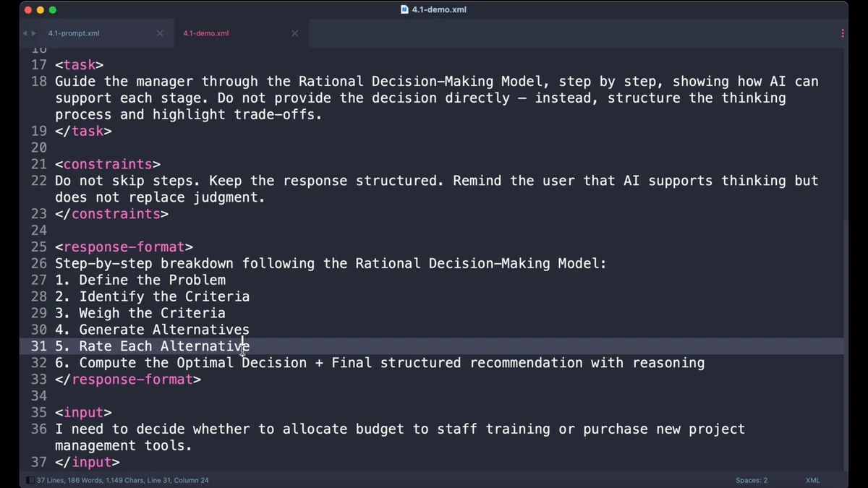Click the green full-screen window button
This screenshot has width=868, height=488.
(x=53, y=10)
